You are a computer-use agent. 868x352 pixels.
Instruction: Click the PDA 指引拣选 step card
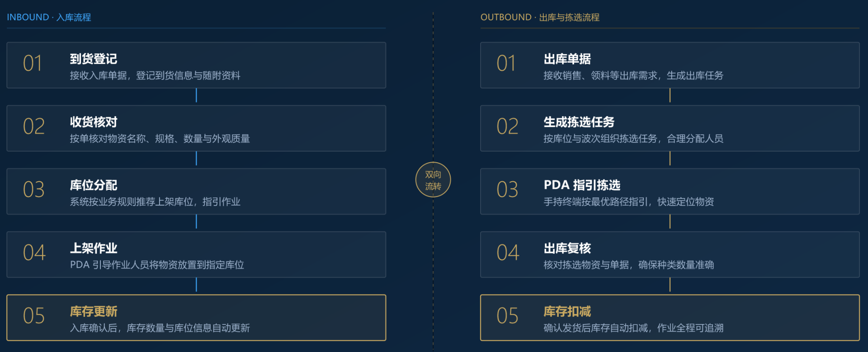[x=670, y=192]
